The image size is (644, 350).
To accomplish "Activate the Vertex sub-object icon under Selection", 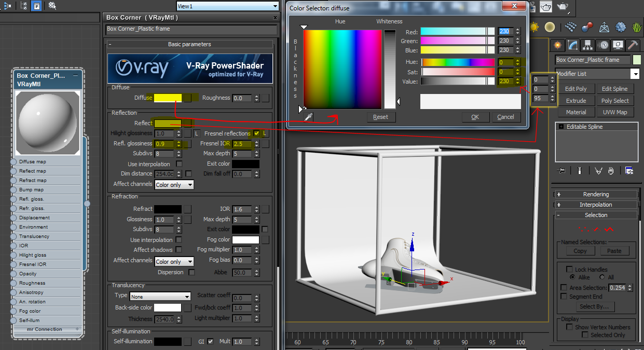I will 584,229.
